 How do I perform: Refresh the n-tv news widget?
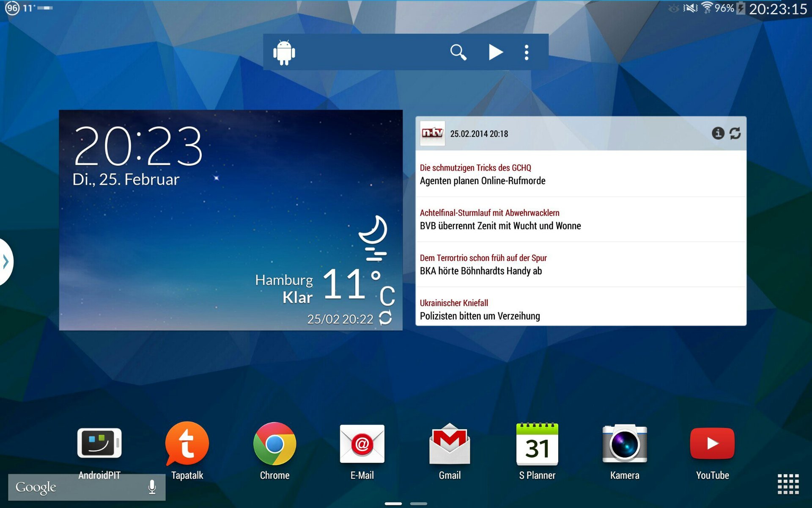[x=735, y=133]
